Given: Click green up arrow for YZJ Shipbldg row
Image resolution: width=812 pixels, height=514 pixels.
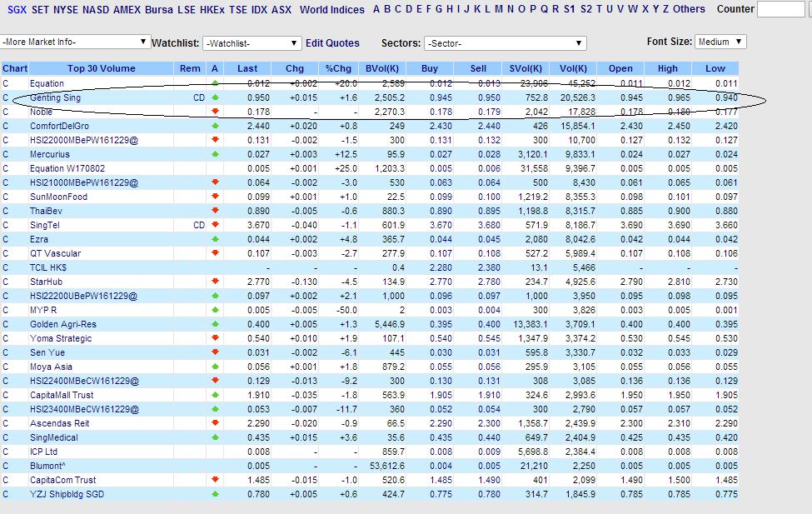Looking at the screenshot, I should 216,494.
